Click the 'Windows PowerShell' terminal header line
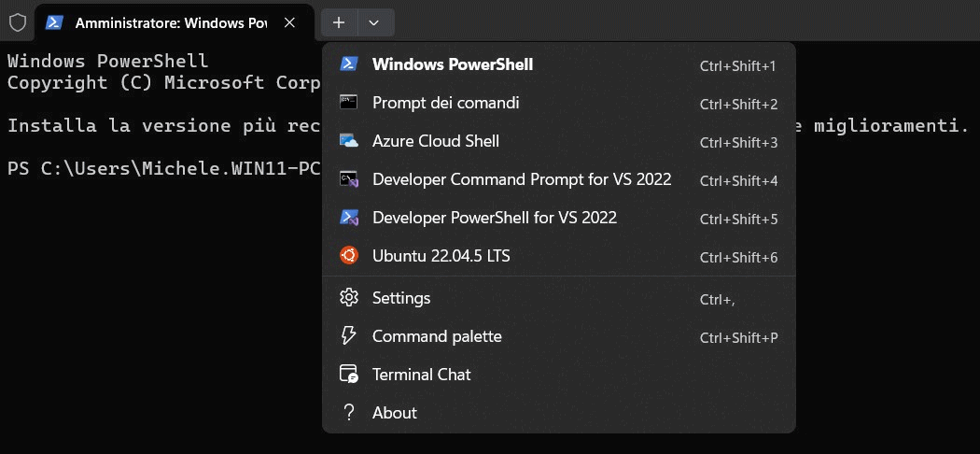The image size is (980, 454). click(x=107, y=61)
